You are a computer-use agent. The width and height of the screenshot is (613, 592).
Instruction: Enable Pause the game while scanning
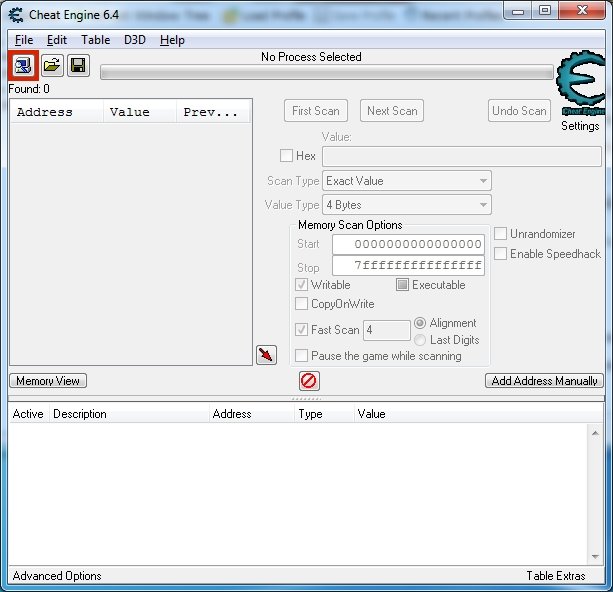coord(301,356)
